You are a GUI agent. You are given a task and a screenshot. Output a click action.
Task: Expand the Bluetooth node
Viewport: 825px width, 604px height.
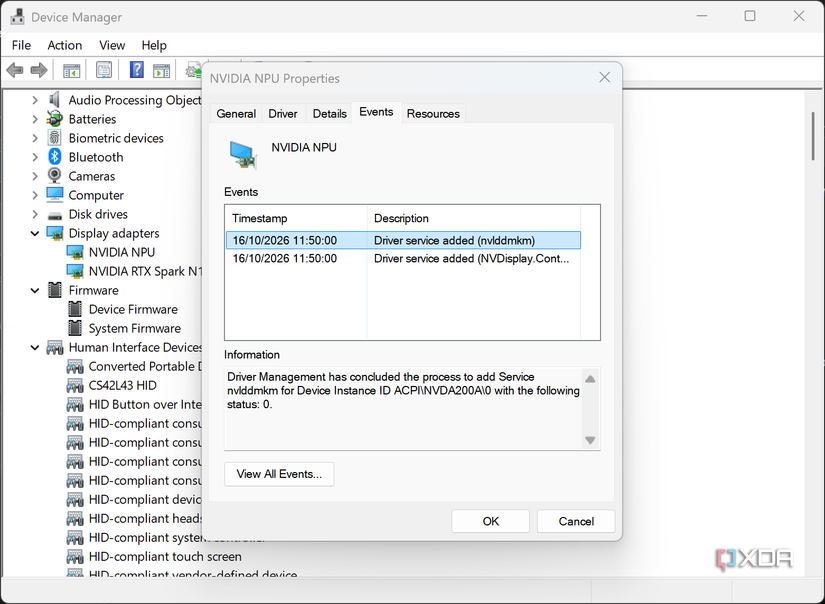point(35,157)
